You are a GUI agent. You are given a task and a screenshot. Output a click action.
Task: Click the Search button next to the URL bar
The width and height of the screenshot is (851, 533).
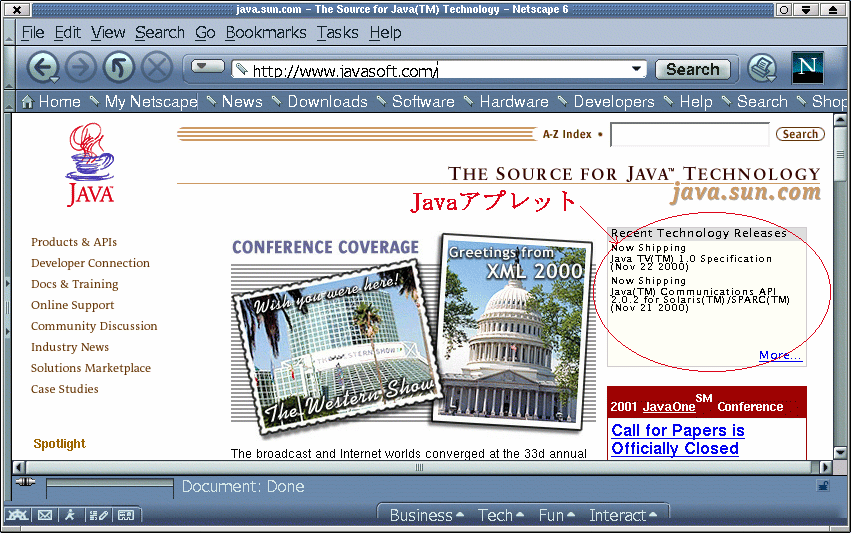[693, 69]
